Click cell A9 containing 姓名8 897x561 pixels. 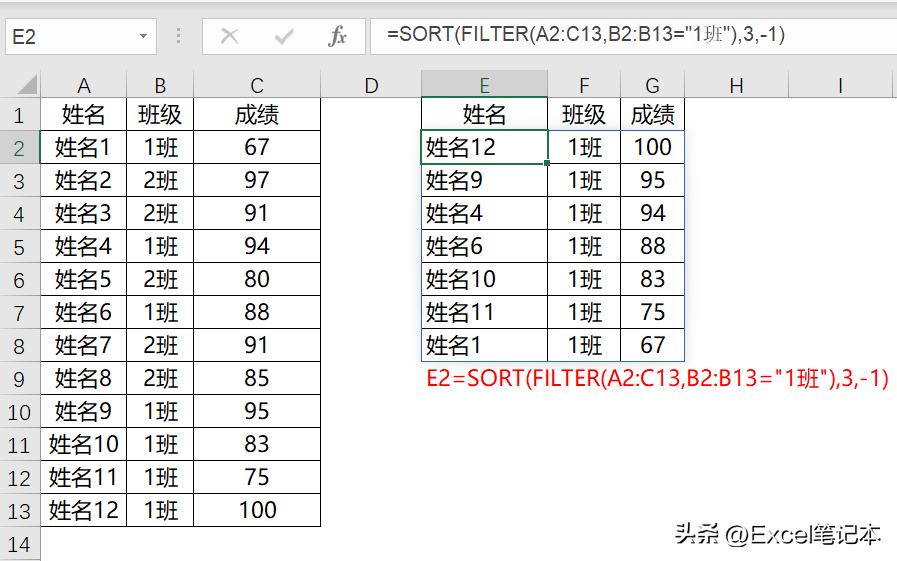84,378
